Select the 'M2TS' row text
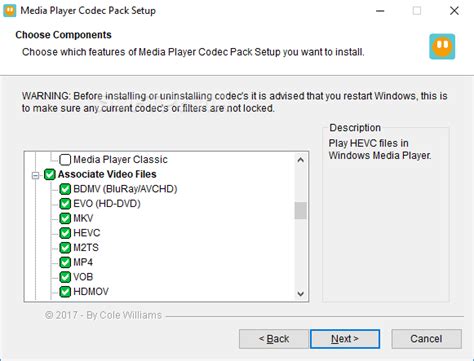This screenshot has height=361, width=474. click(86, 248)
